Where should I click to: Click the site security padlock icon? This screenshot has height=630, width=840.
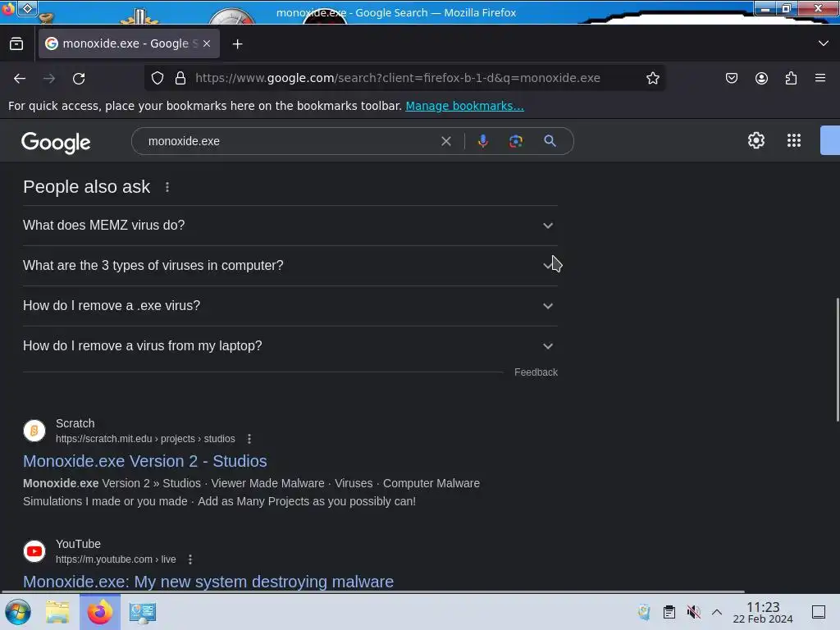(180, 78)
